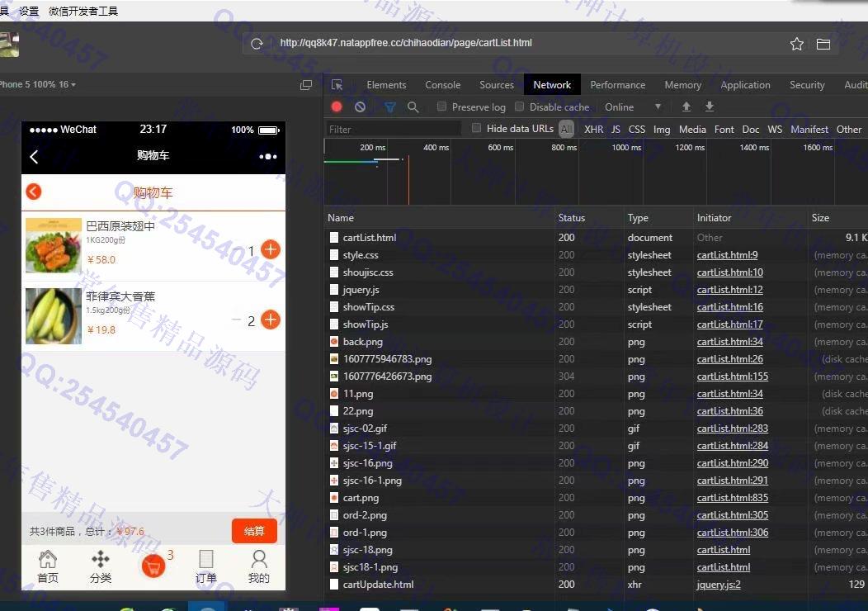
Task: Open the Online throttling dropdown
Action: (x=633, y=107)
